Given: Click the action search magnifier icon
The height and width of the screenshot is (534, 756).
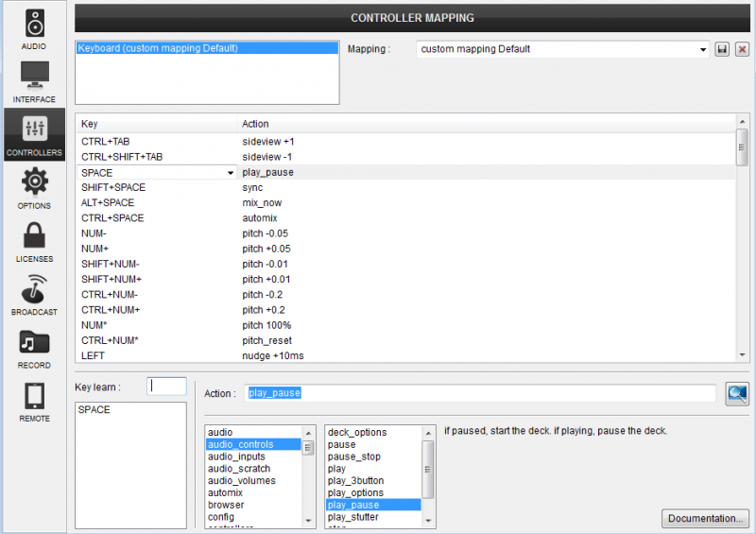Looking at the screenshot, I should 737,394.
